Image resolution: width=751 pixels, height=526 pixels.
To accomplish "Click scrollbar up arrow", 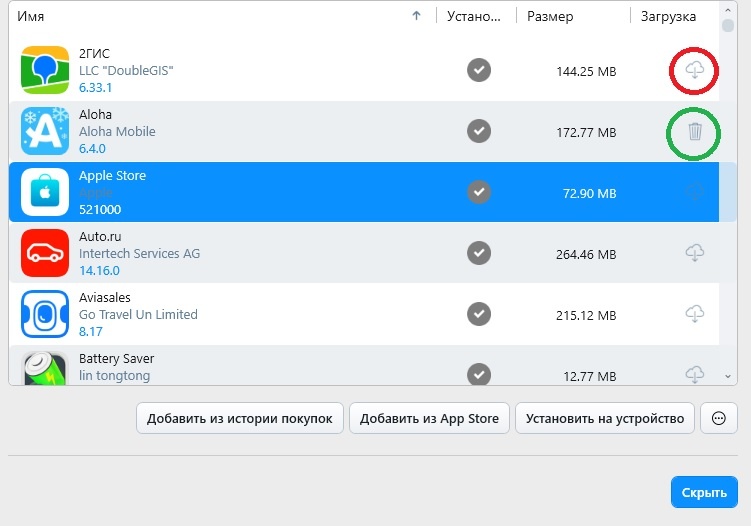I will click(728, 10).
